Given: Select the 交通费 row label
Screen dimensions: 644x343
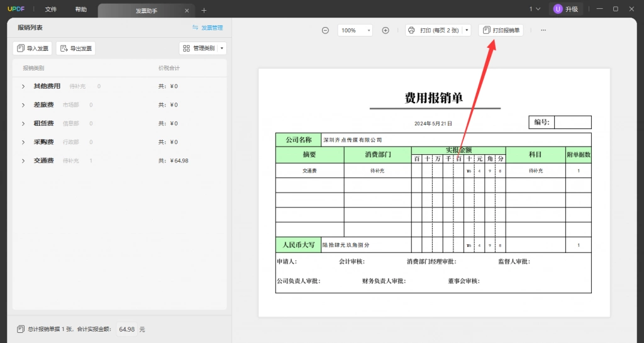Looking at the screenshot, I should (x=43, y=160).
